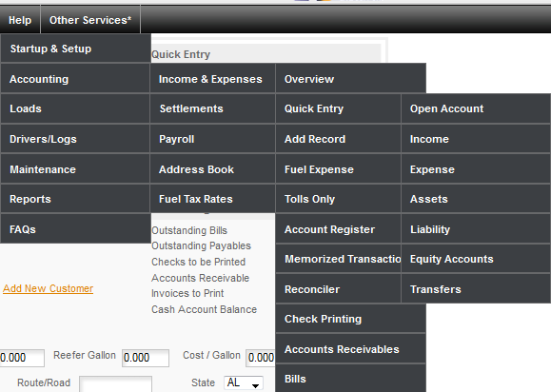Select Fuel Tax Rates menu item
This screenshot has height=392, width=551.
[x=212, y=199]
